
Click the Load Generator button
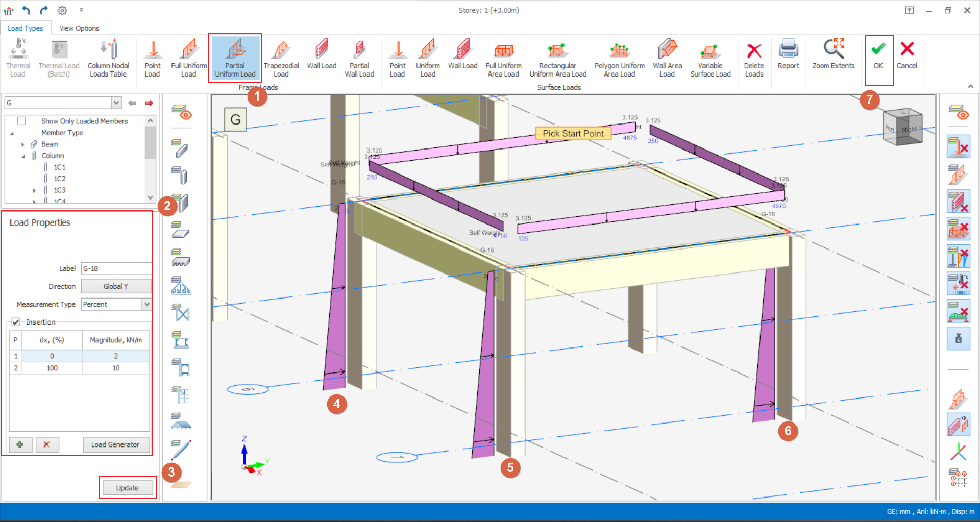click(115, 444)
